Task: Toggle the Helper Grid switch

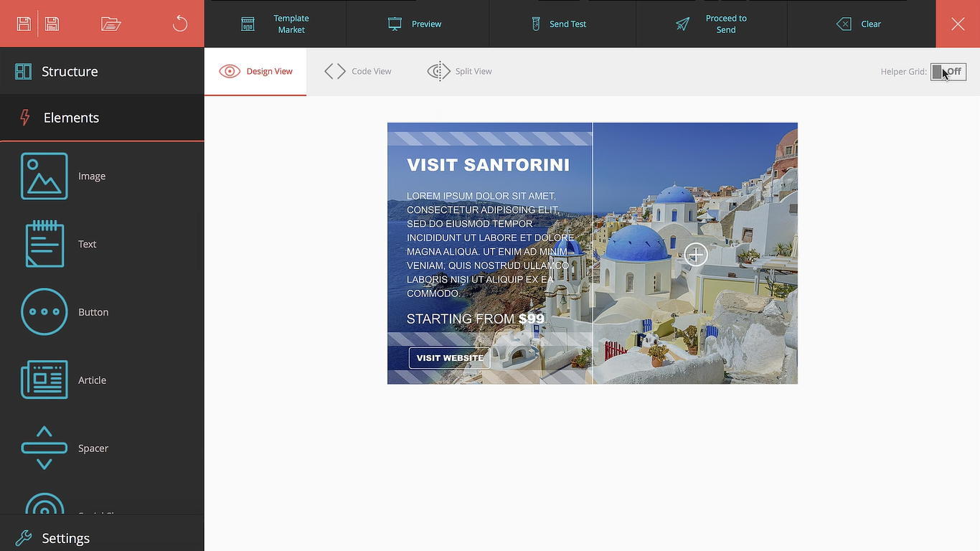Action: point(948,72)
